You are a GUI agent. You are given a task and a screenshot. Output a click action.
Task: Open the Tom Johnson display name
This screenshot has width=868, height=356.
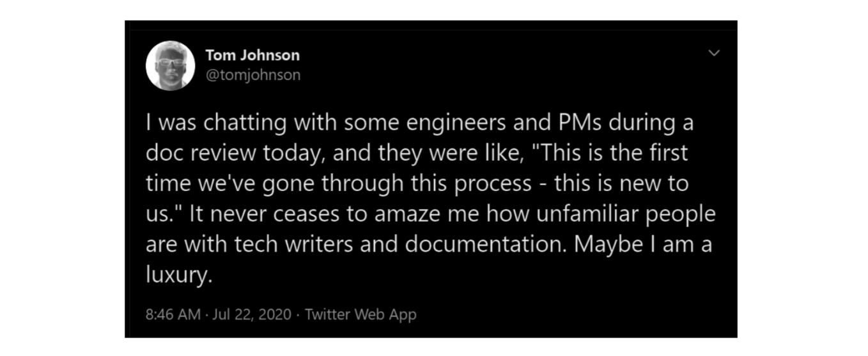252,56
